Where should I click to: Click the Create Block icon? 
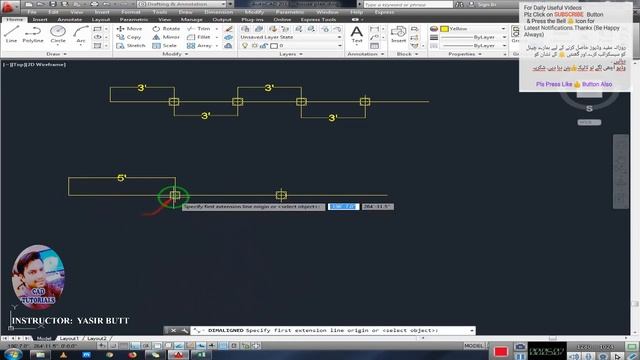pos(414,29)
